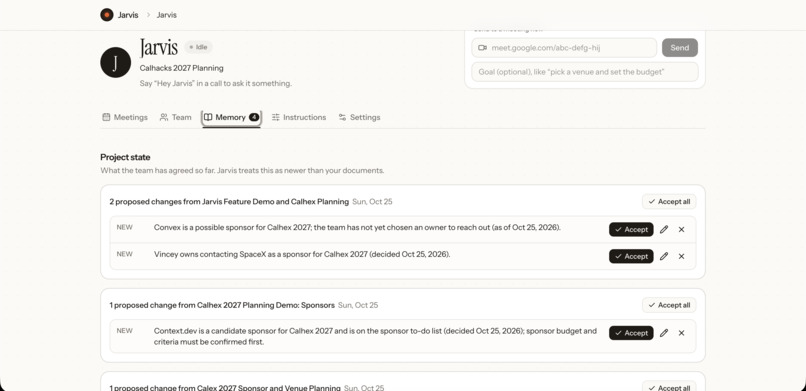The image size is (806, 391).
Task: Dismiss the Vincey SpaceX proposed change
Action: [682, 256]
